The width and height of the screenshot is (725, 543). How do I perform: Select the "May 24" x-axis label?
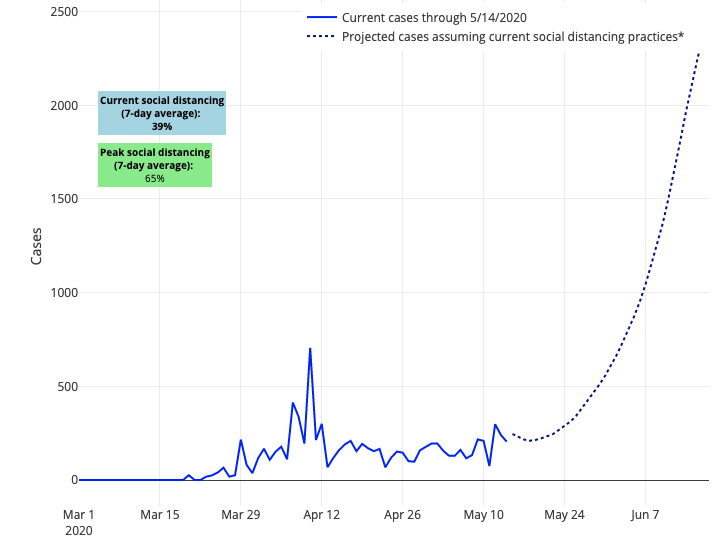564,515
